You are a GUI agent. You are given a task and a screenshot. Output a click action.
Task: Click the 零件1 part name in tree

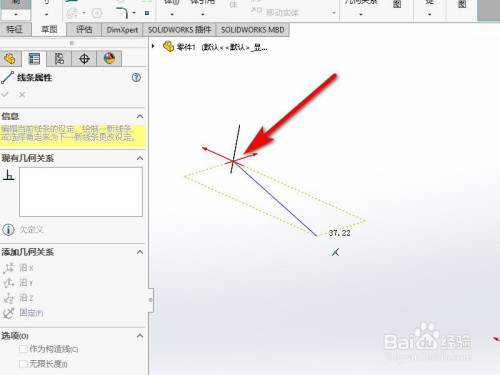tap(186, 47)
